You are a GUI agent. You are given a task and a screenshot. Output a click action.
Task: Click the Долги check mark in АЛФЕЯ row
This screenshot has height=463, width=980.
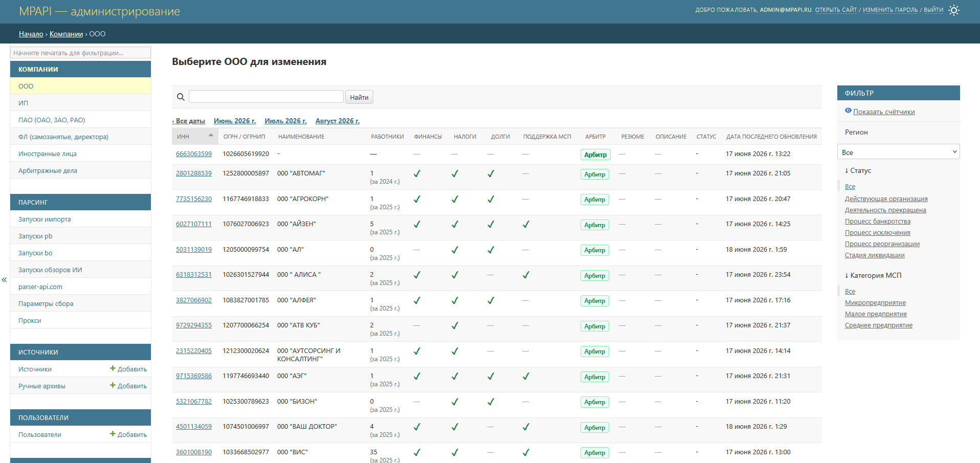tap(491, 300)
